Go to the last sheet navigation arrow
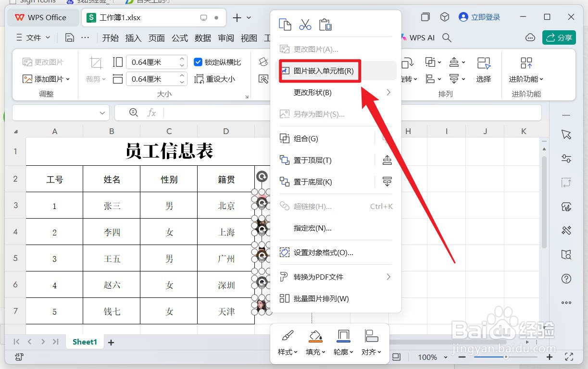Screen dimensions: 588x369 click(56, 342)
